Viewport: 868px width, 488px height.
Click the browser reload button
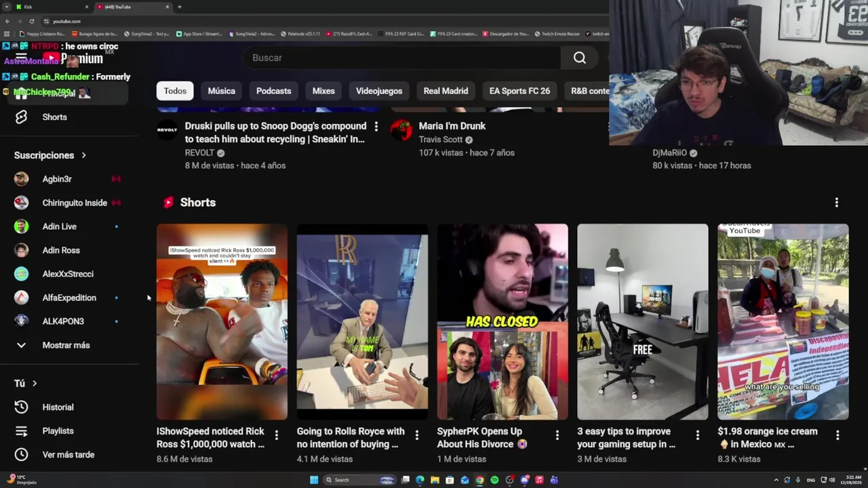tap(31, 21)
